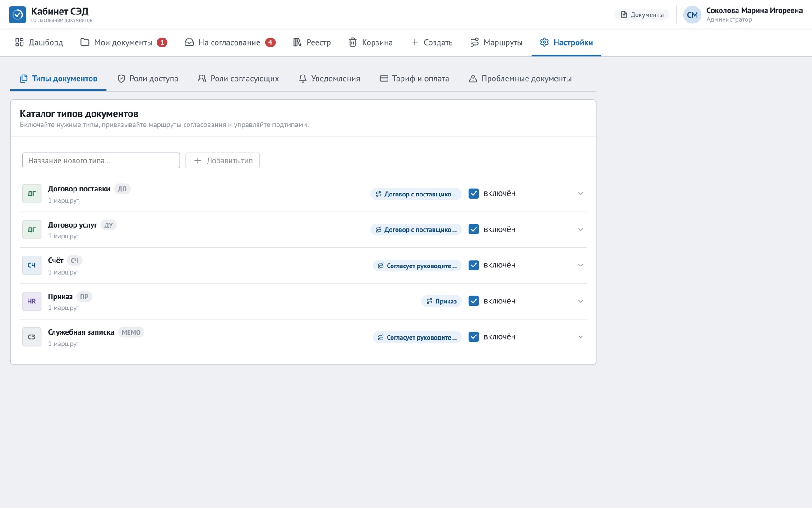Image resolution: width=812 pixels, height=508 pixels.
Task: Uncheck включён for Договор услуг
Action: (x=474, y=229)
